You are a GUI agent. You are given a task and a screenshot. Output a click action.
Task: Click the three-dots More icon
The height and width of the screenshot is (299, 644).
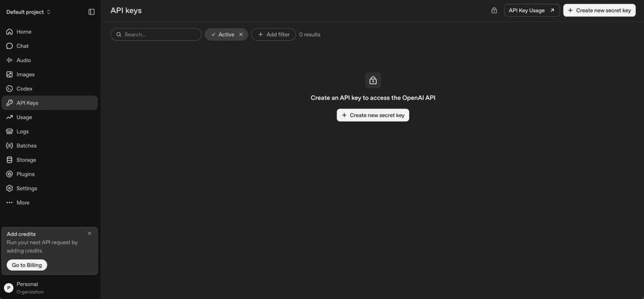(x=9, y=203)
